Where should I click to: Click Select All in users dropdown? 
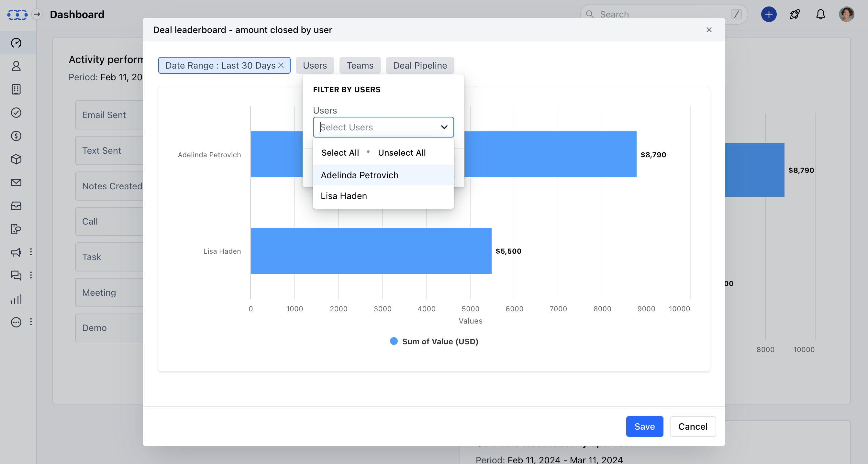pos(340,153)
